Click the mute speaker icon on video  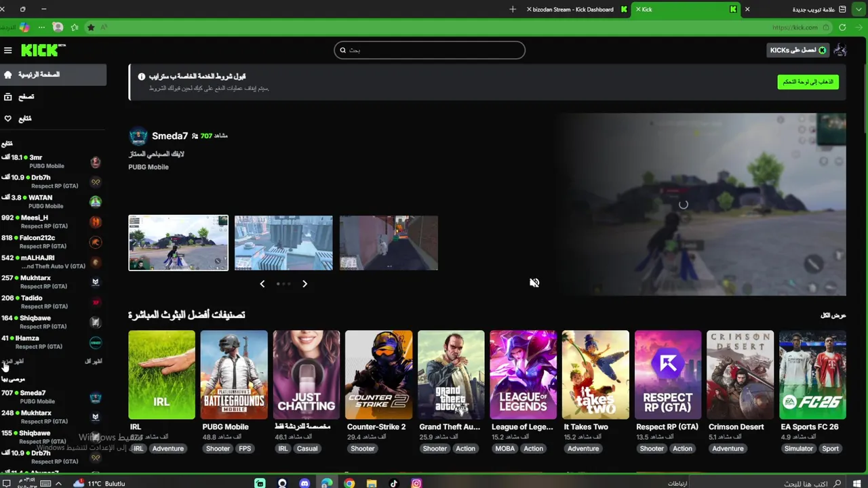tap(534, 283)
